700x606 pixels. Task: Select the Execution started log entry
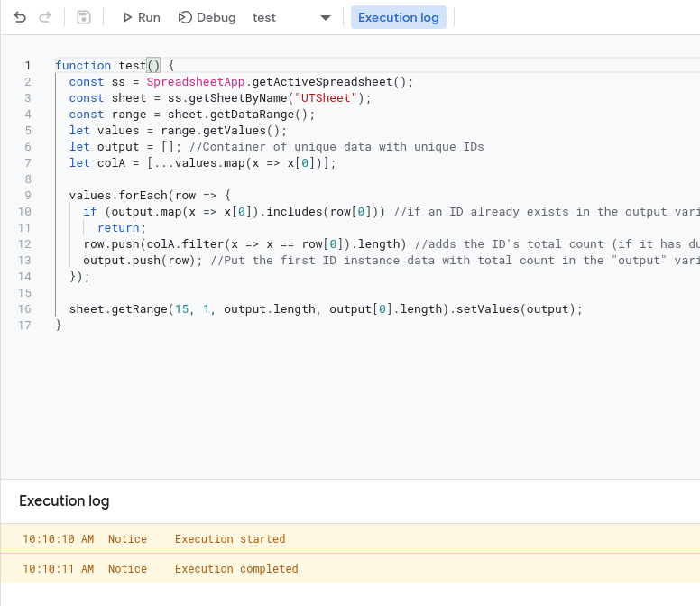point(350,538)
